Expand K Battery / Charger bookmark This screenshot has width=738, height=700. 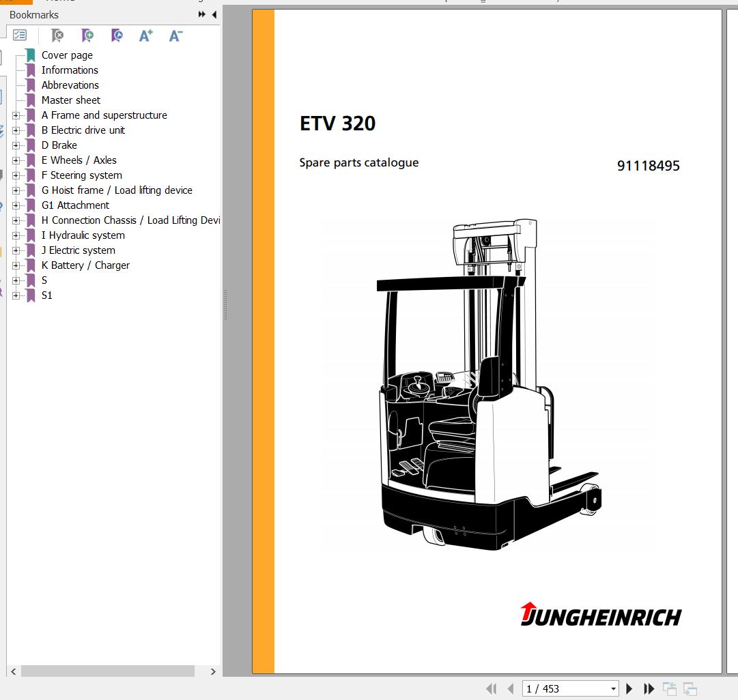click(x=16, y=266)
